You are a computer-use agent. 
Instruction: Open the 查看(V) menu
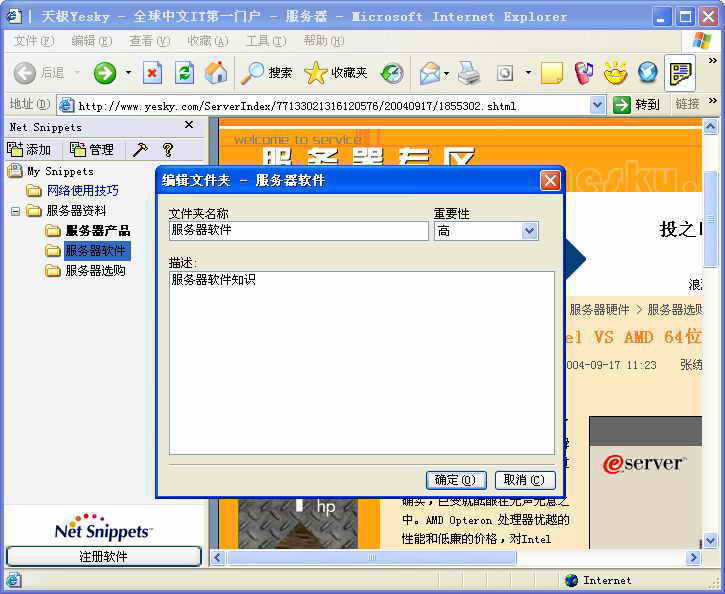coord(148,40)
